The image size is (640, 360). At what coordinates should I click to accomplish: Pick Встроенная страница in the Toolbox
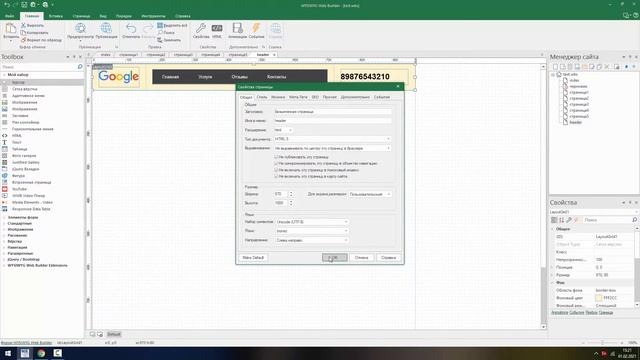31,182
